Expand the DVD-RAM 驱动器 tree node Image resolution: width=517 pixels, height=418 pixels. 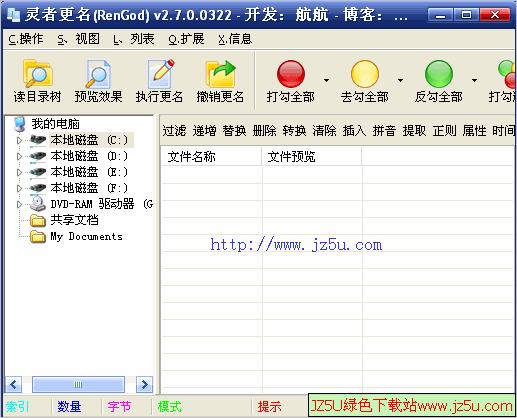pos(19,204)
